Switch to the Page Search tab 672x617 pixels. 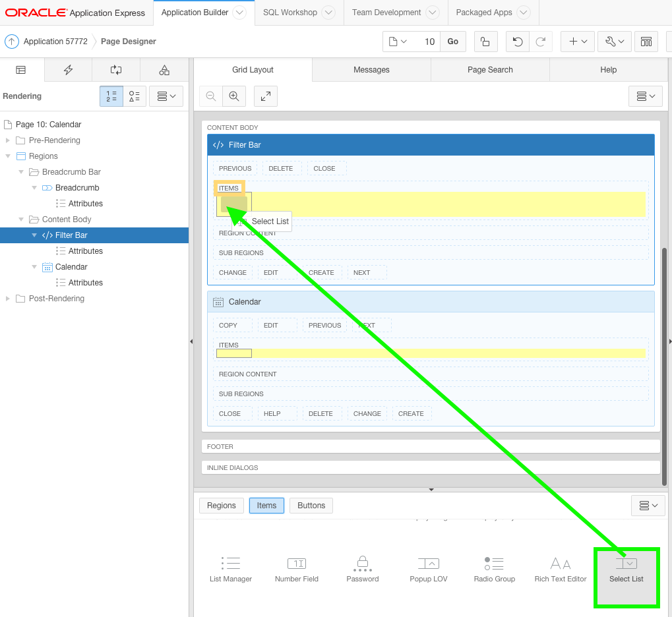[490, 70]
